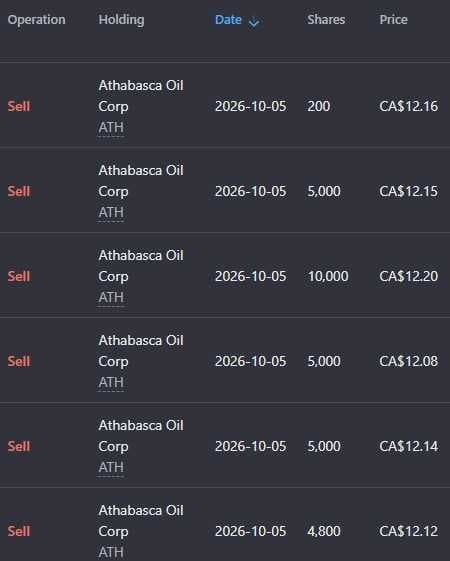Open ATH ticker in CA$12.08 row

point(111,382)
